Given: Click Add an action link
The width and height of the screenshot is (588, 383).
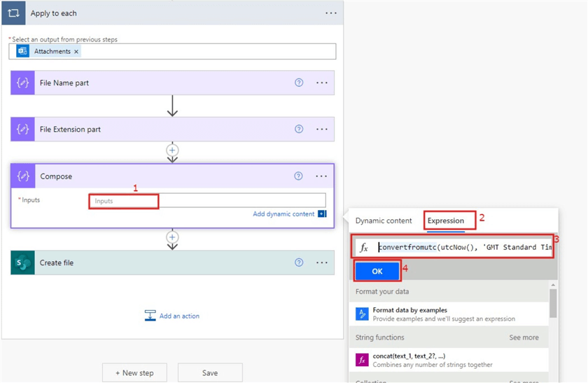Looking at the screenshot, I should tap(179, 316).
